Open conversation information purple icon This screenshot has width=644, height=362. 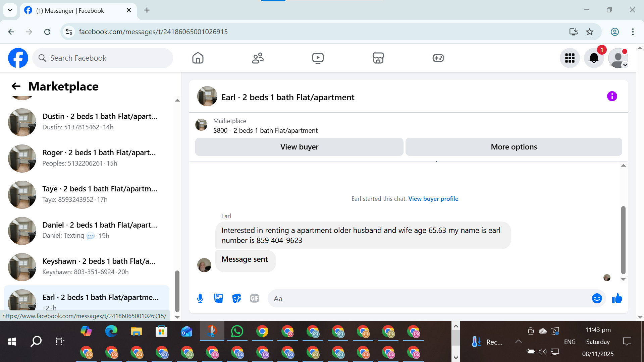(x=612, y=97)
